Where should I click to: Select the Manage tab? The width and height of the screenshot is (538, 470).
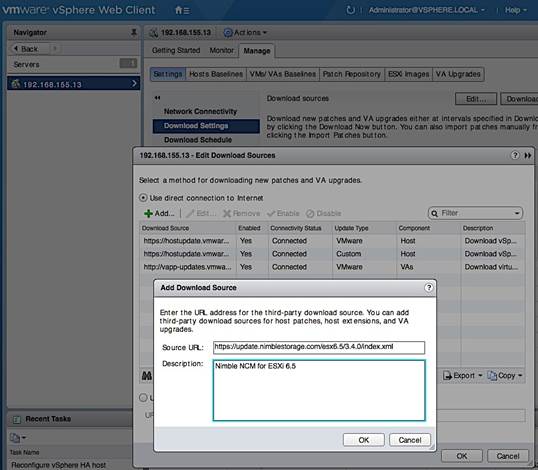(x=257, y=51)
